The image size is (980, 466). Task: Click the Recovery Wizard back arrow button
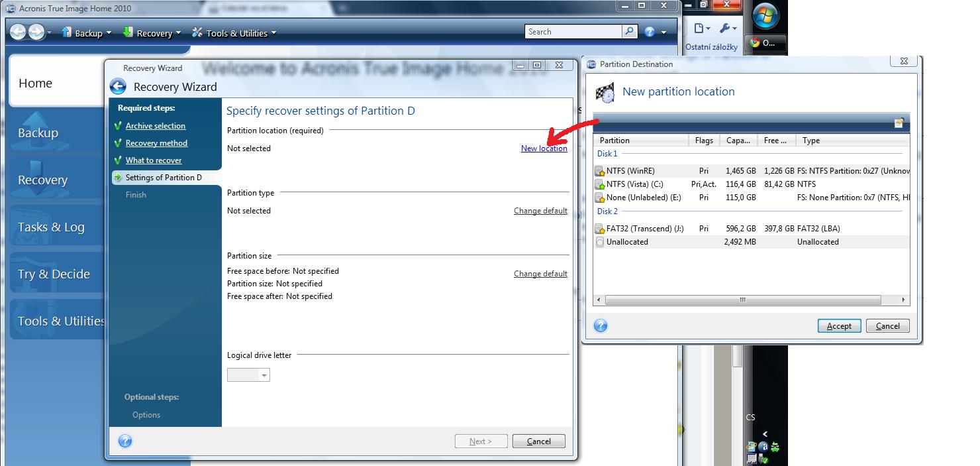click(118, 87)
